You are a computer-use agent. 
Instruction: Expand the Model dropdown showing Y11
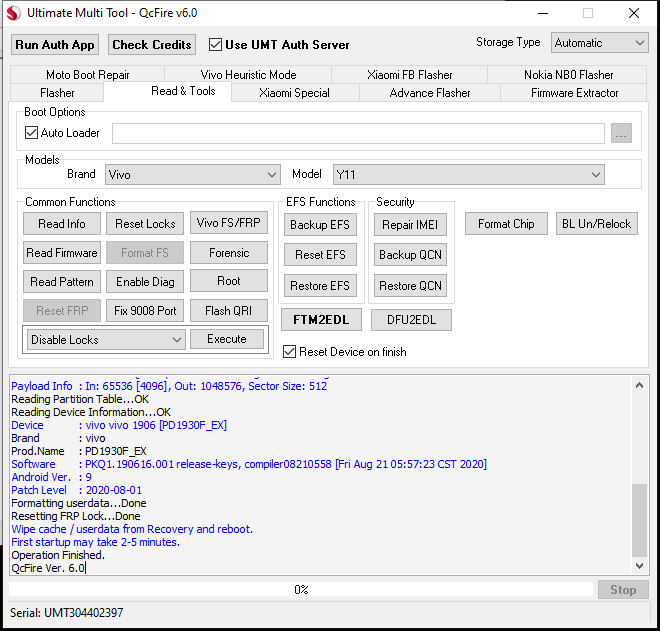pyautogui.click(x=468, y=174)
